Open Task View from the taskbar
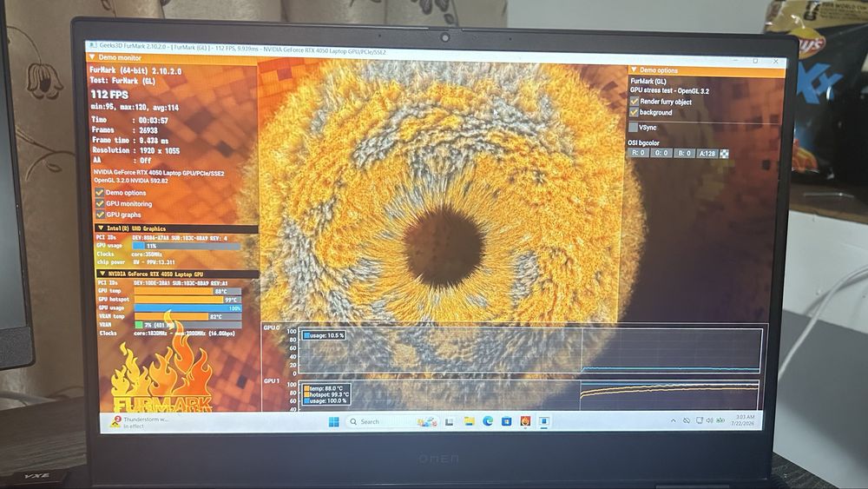The width and height of the screenshot is (868, 489). pyautogui.click(x=450, y=422)
